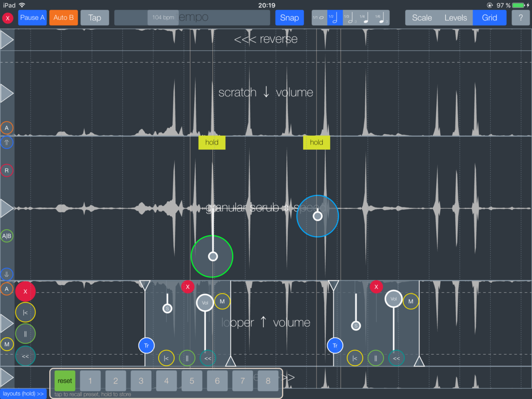Select the 1/4 note grid division
532x399 pixels.
(x=364, y=18)
